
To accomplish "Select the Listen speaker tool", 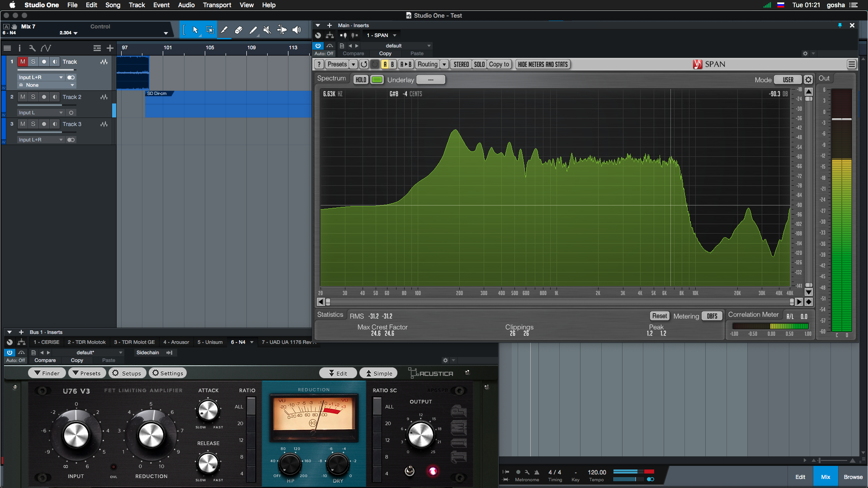I will pos(297,30).
